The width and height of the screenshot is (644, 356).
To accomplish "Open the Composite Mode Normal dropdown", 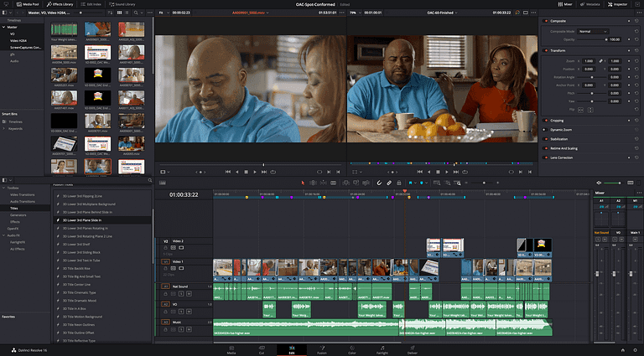I will pyautogui.click(x=592, y=31).
